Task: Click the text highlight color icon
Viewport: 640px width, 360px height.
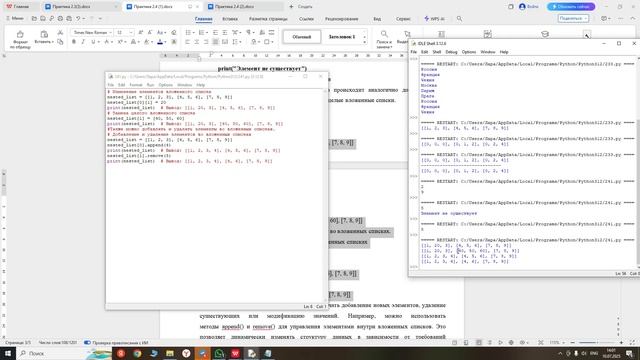Action: 147,42
